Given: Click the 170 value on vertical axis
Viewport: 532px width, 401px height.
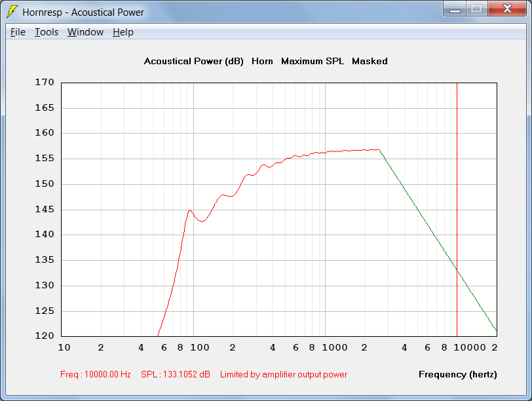Looking at the screenshot, I should pyautogui.click(x=45, y=82).
